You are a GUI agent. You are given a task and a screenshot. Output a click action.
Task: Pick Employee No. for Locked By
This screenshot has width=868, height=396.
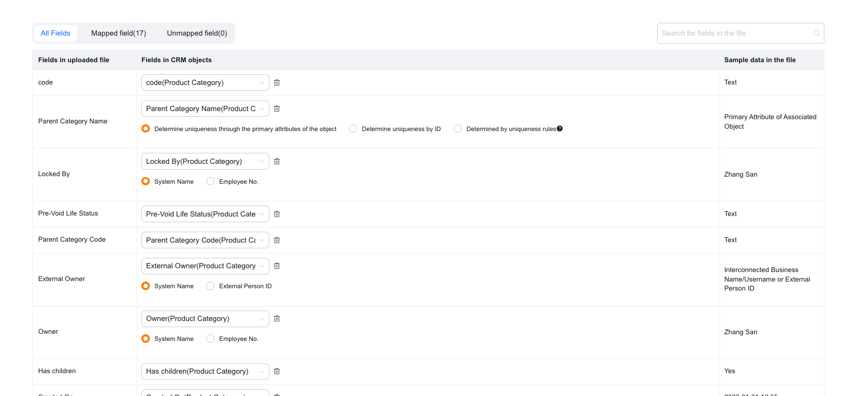[x=211, y=181]
